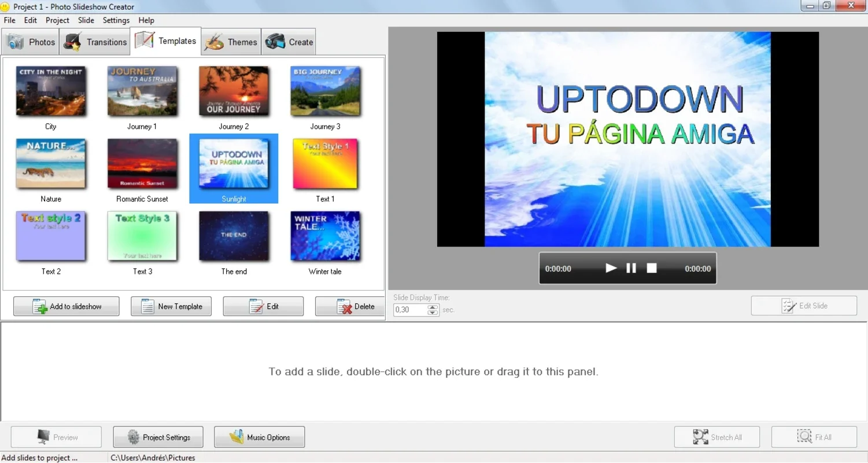Click the Nature caption text

(51, 199)
